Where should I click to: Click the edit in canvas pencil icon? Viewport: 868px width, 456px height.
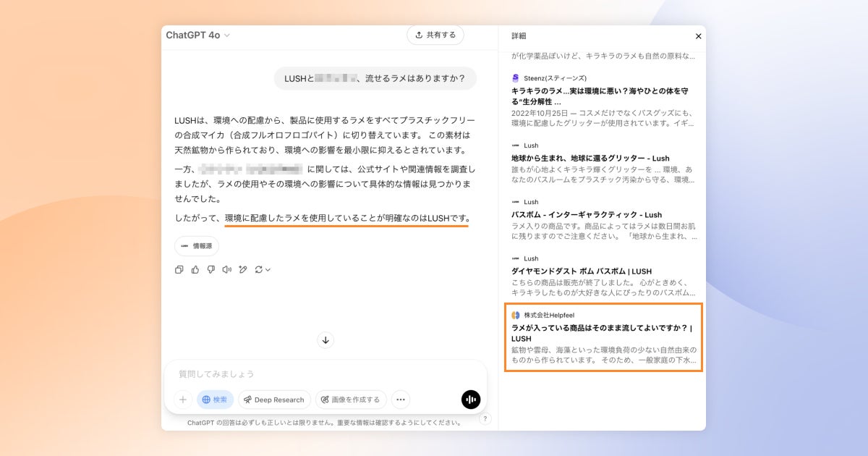click(243, 270)
